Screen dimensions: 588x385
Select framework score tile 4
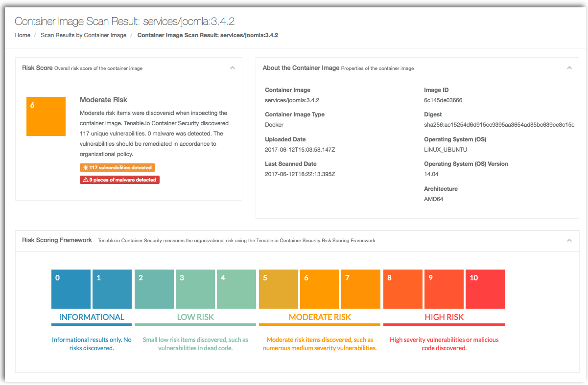[236, 289]
